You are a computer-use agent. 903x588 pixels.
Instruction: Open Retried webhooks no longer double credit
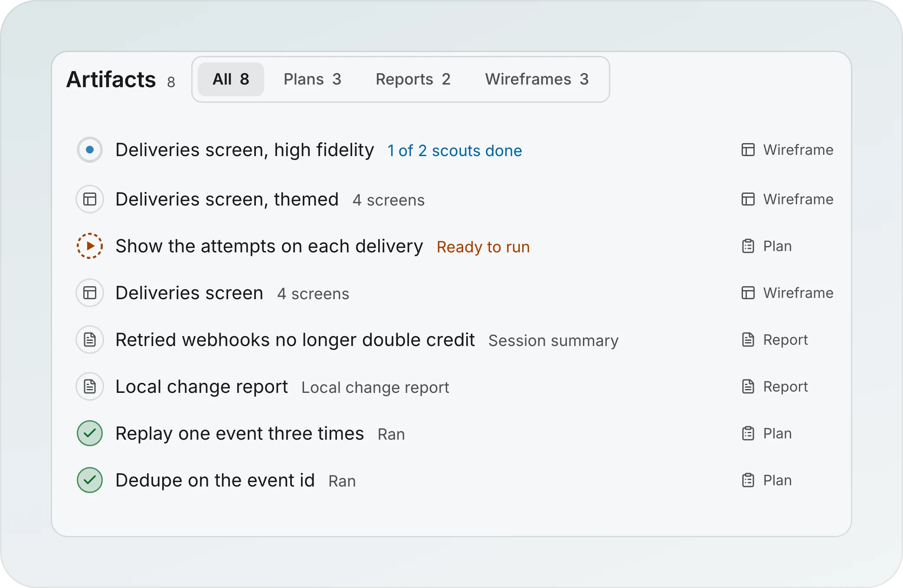pyautogui.click(x=295, y=340)
